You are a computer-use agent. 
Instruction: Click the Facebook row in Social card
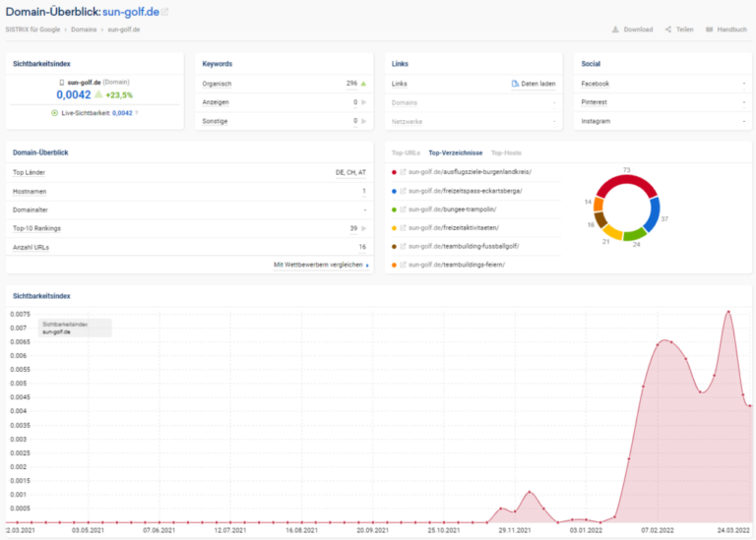(662, 84)
